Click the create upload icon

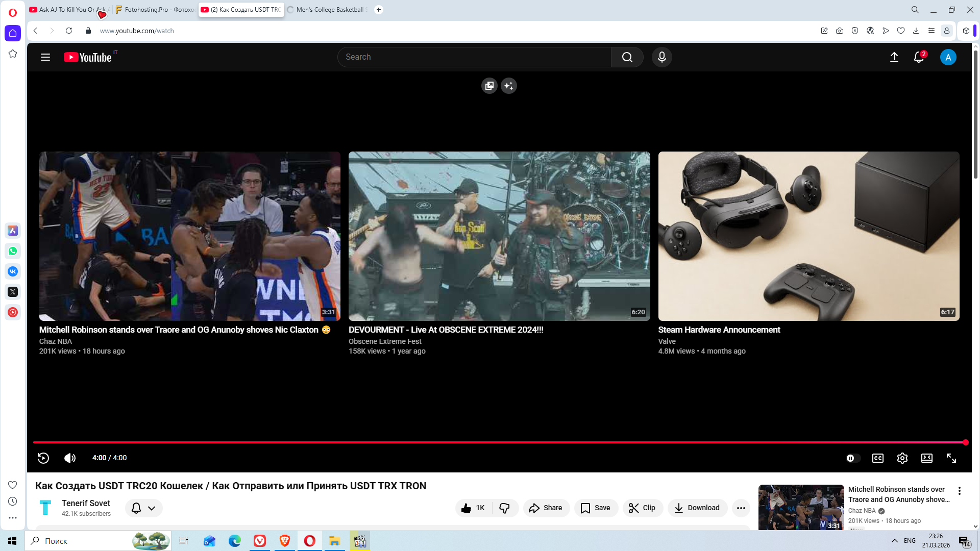[x=894, y=57]
